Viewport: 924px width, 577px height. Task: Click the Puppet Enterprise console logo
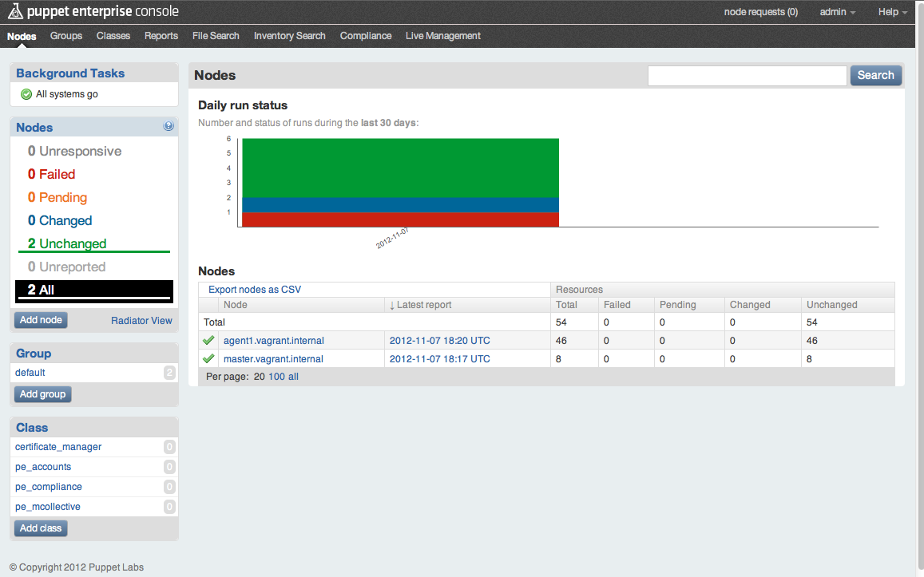tap(93, 11)
